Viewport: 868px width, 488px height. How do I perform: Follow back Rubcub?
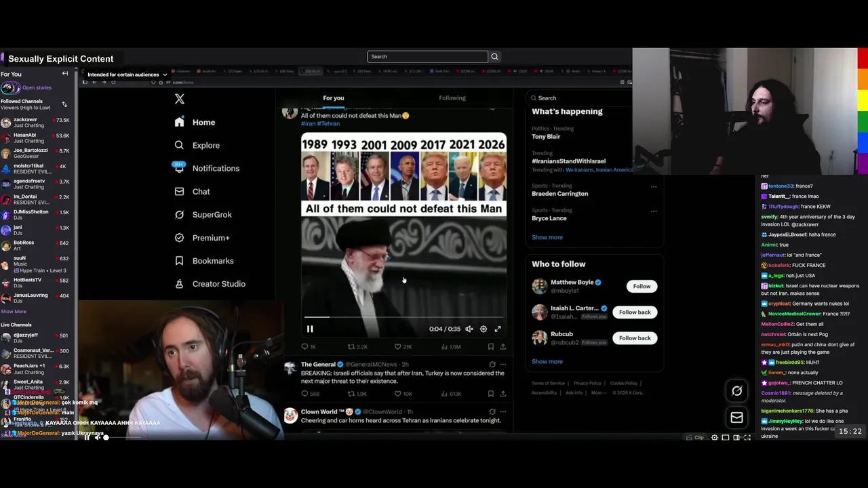[x=635, y=338]
